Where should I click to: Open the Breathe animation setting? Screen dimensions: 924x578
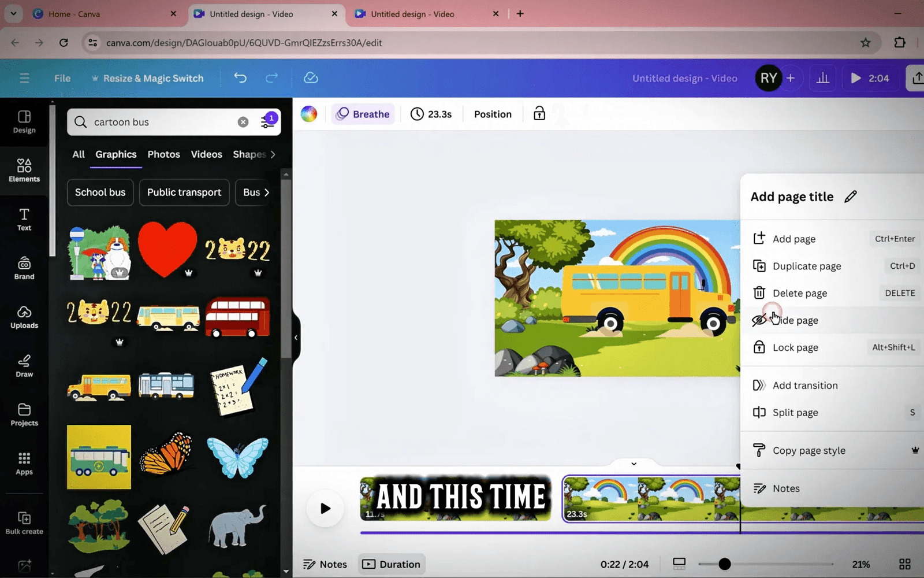point(363,114)
